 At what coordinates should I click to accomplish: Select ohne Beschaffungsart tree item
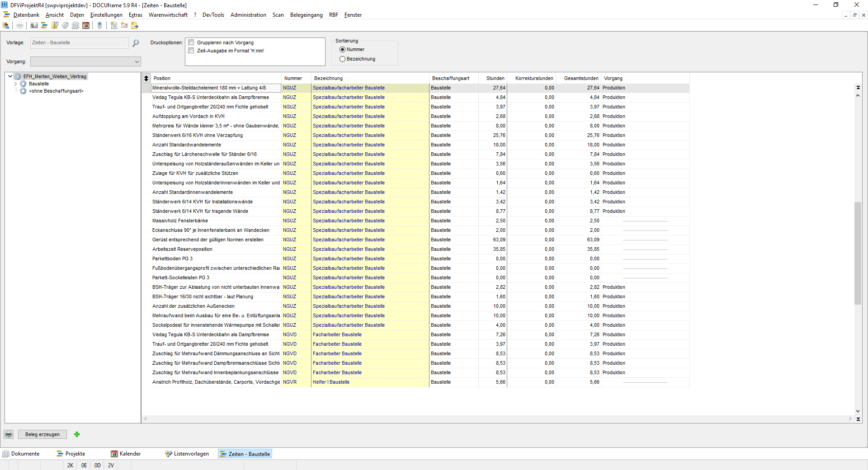tap(56, 91)
